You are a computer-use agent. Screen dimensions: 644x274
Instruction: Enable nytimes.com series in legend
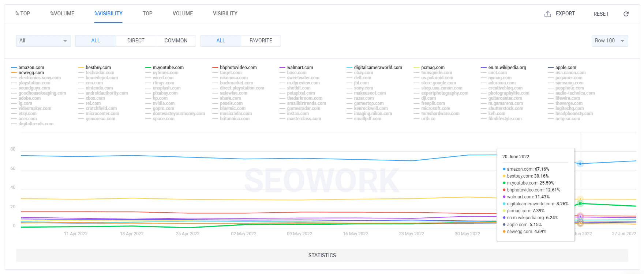[162, 73]
